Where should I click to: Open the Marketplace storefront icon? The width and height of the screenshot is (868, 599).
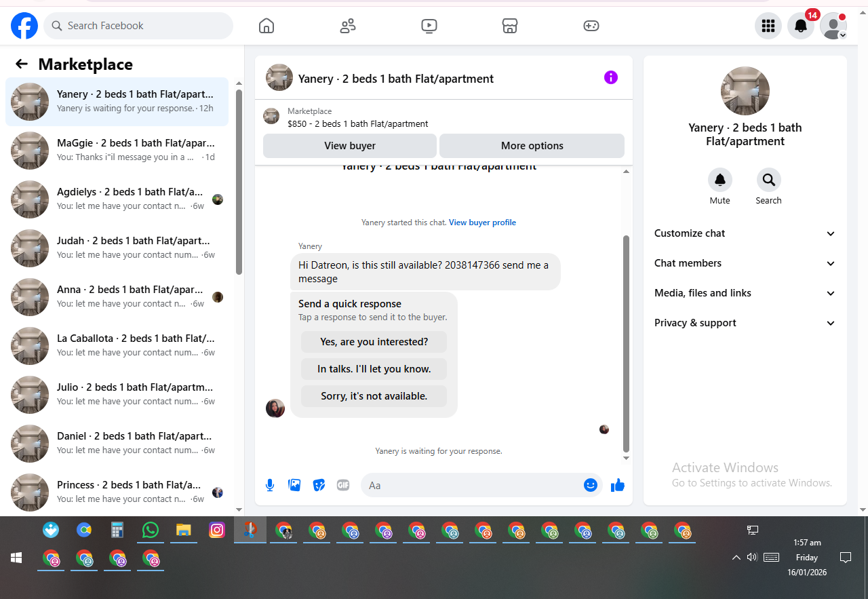click(x=510, y=26)
